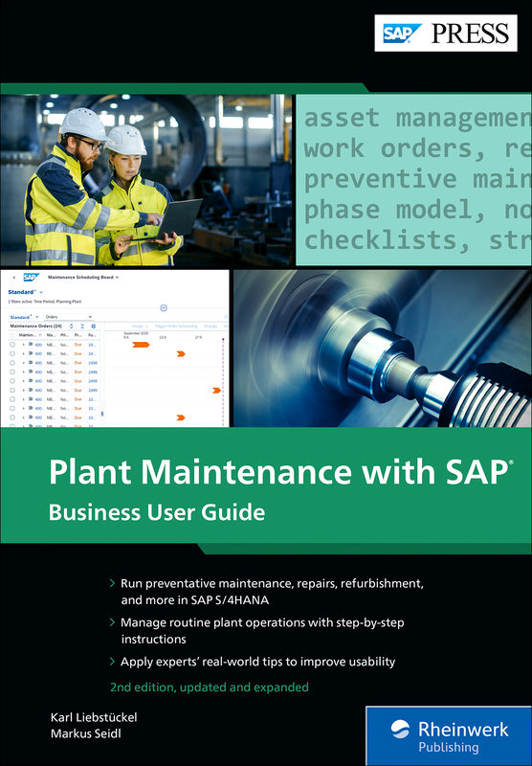Click the dashed purple current-date line in the Gantt
The height and width of the screenshot is (766, 532).
click(x=223, y=381)
